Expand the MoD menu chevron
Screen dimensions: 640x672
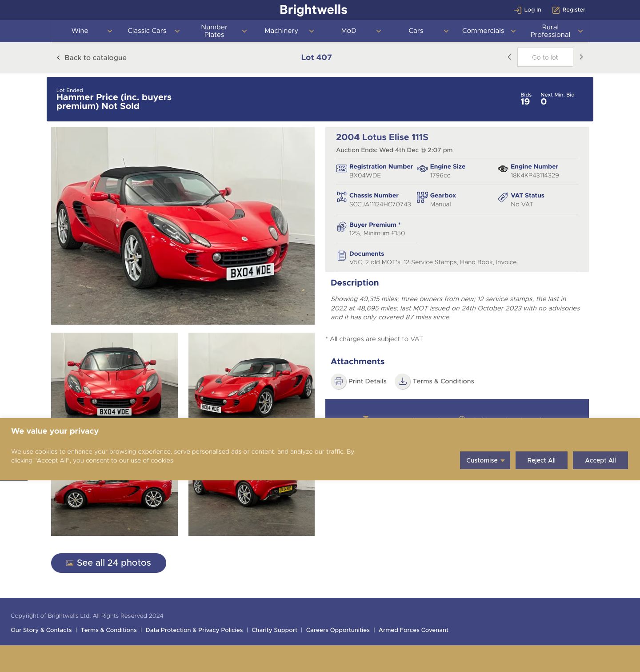tap(378, 31)
